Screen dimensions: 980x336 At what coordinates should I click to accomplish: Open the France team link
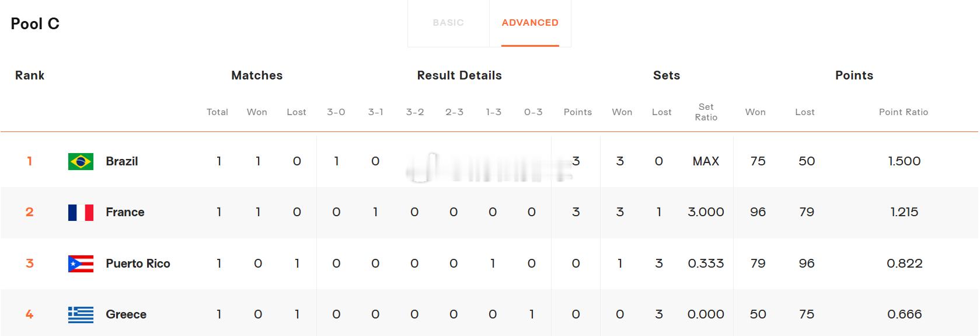125,212
